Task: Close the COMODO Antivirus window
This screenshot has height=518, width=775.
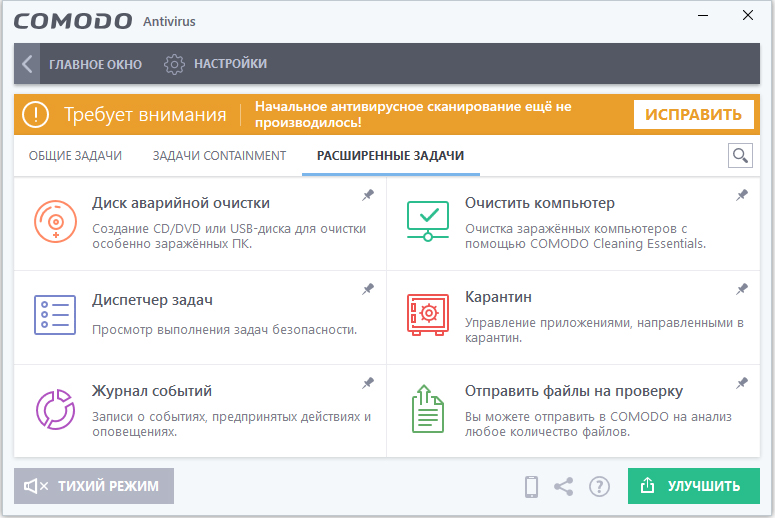Action: (748, 15)
